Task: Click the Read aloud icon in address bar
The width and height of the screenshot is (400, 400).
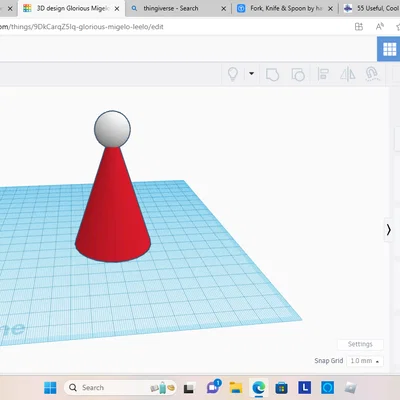Action: coord(380,27)
